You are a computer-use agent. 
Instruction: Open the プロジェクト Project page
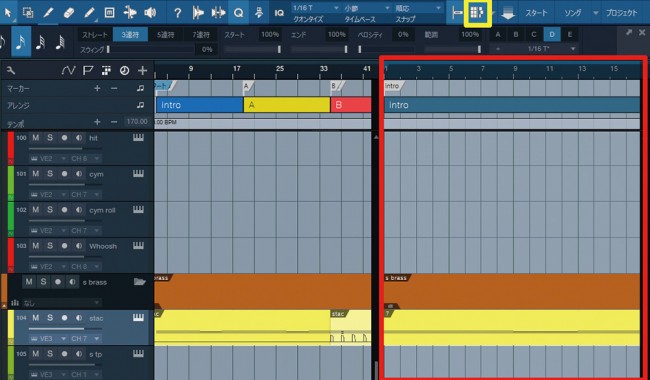pos(621,13)
